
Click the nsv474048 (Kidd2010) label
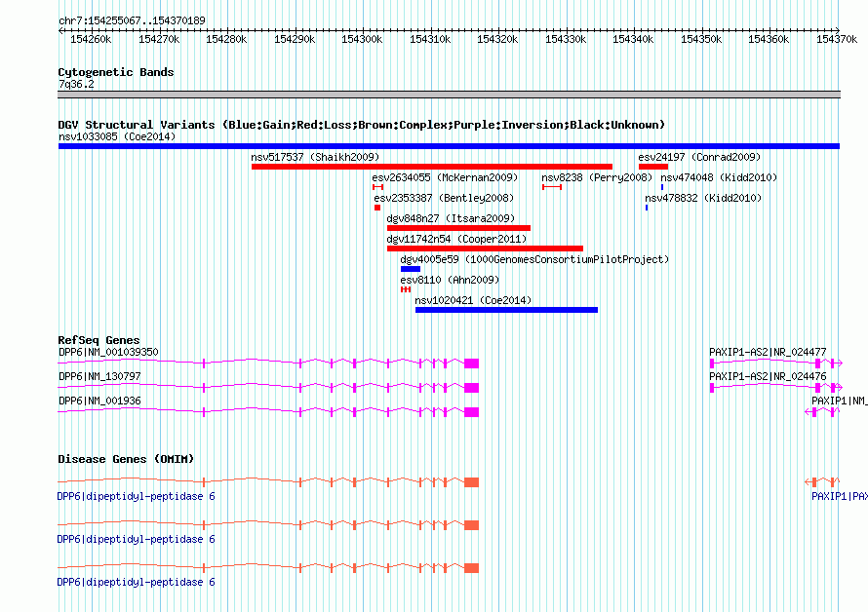point(719,177)
